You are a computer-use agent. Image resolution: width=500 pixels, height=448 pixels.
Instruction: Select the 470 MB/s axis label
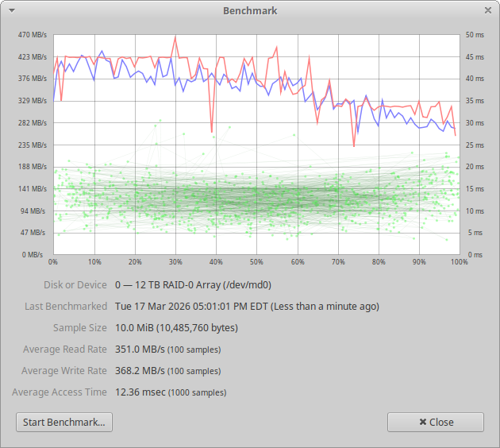[33, 35]
